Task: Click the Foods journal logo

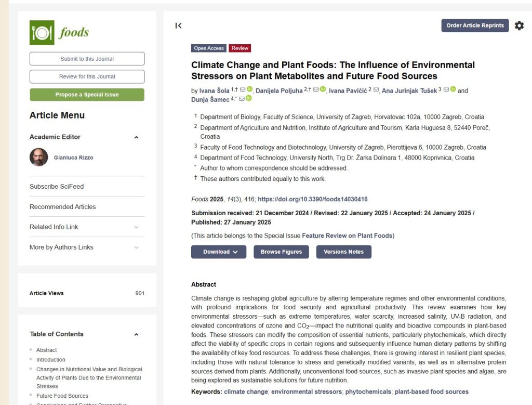Action: [x=59, y=33]
